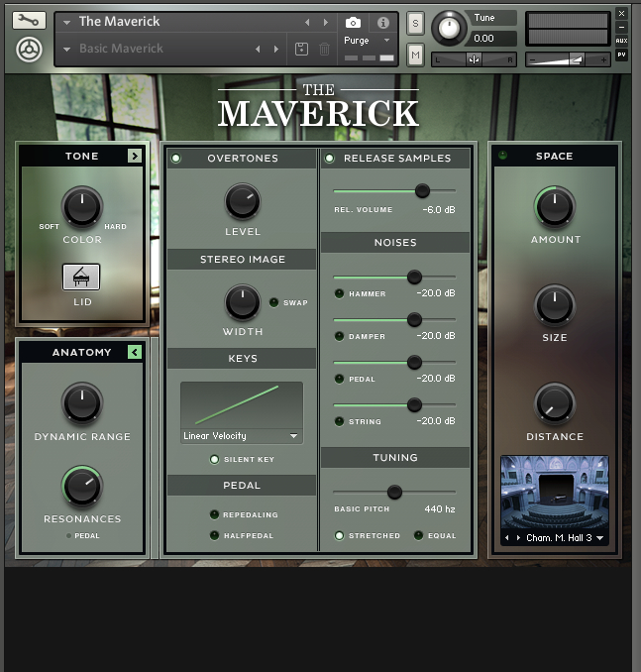Toggle the SILENT KEY option
Image resolution: width=641 pixels, height=672 pixels.
pos(214,460)
